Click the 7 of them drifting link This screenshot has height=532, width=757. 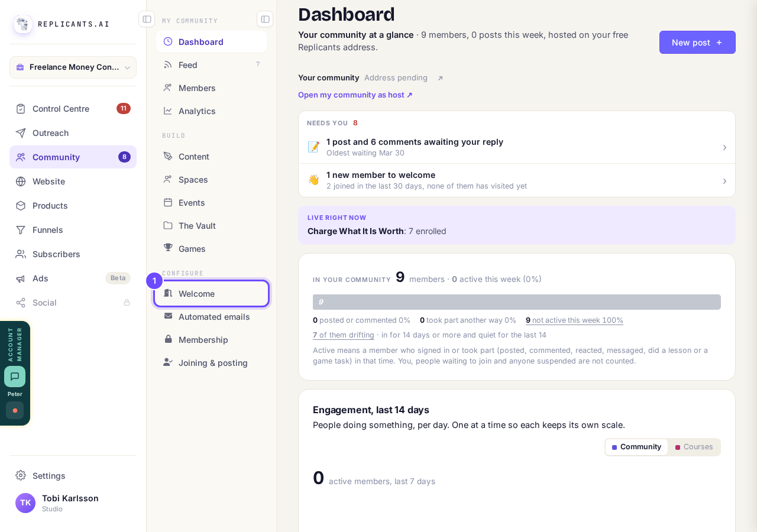(344, 335)
